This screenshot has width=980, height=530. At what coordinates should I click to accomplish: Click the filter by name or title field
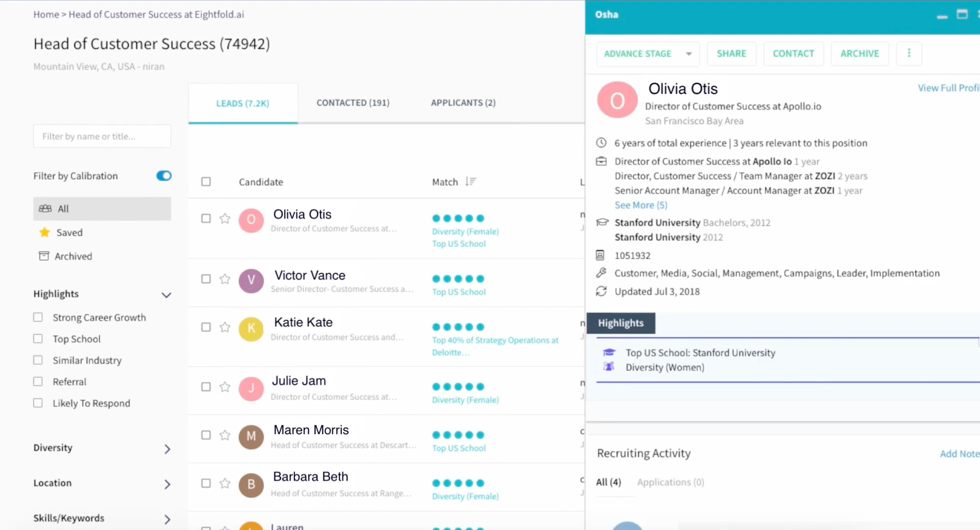click(x=102, y=136)
